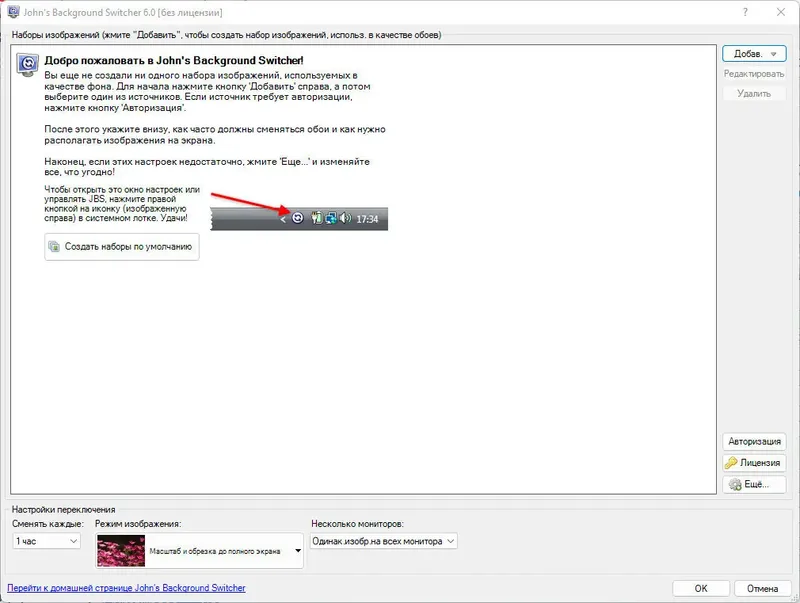Click the icon on Создать наборы по умолчанию
This screenshot has height=603, width=800.
(x=54, y=247)
